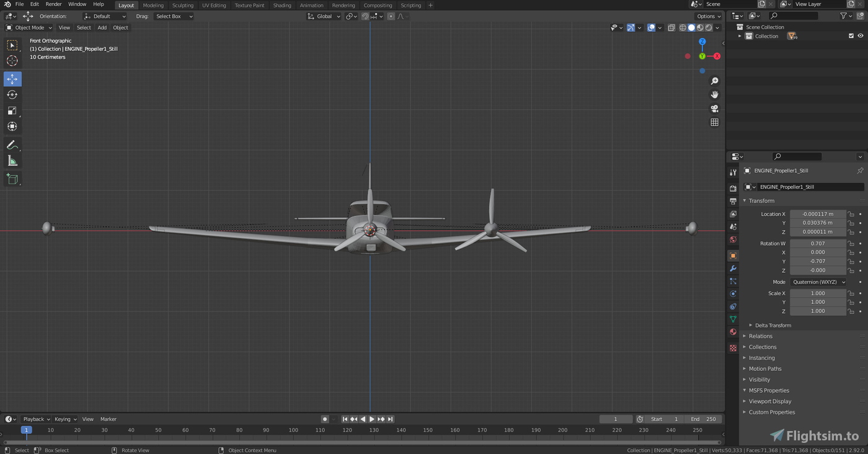
Task: Jump to the end frame in the timeline
Action: coord(391,419)
